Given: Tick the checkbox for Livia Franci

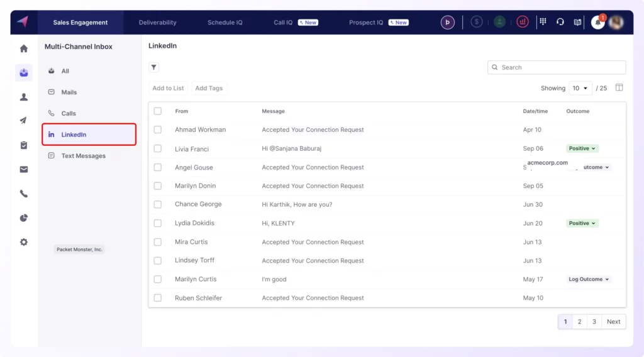Looking at the screenshot, I should [x=158, y=148].
